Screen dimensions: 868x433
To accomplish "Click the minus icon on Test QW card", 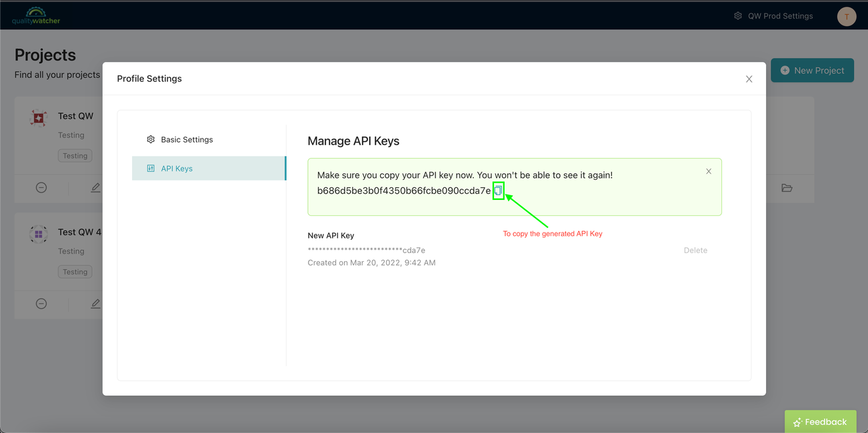I will click(x=41, y=188).
